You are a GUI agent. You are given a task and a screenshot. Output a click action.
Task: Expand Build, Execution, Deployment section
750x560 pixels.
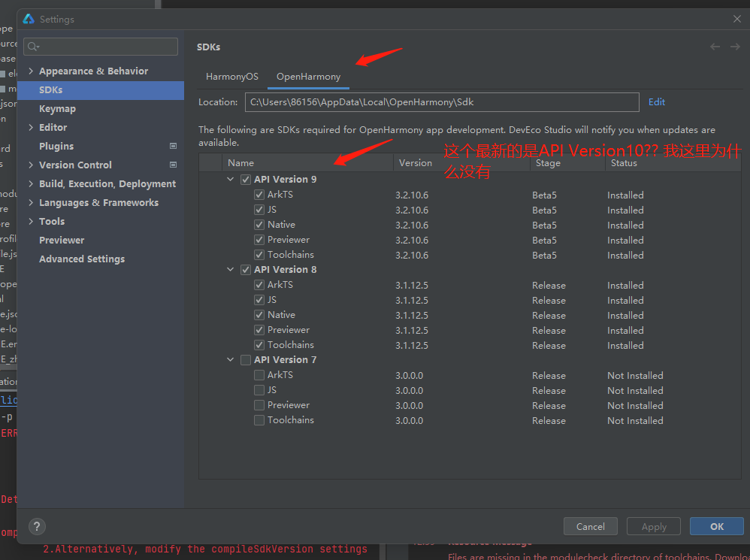click(x=31, y=183)
